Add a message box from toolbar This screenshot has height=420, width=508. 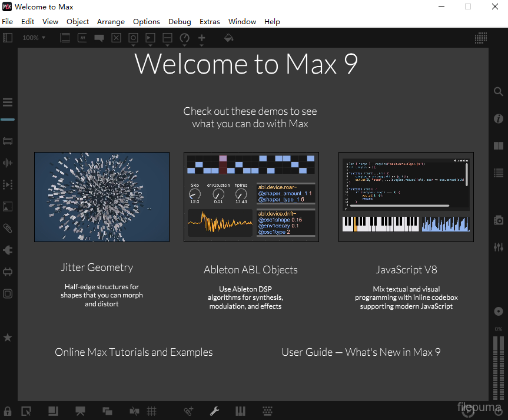coord(82,38)
